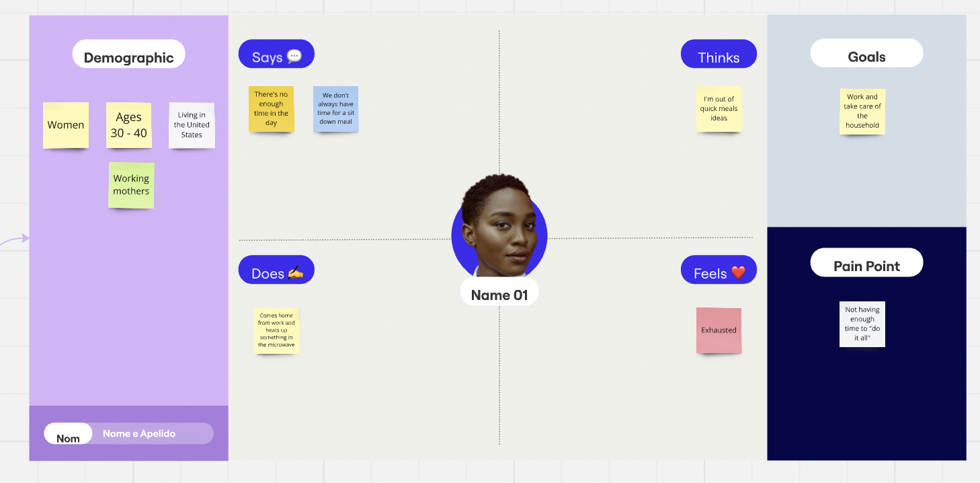The image size is (980, 483).
Task: Click the red heart icon in Feels label
Action: pos(738,272)
